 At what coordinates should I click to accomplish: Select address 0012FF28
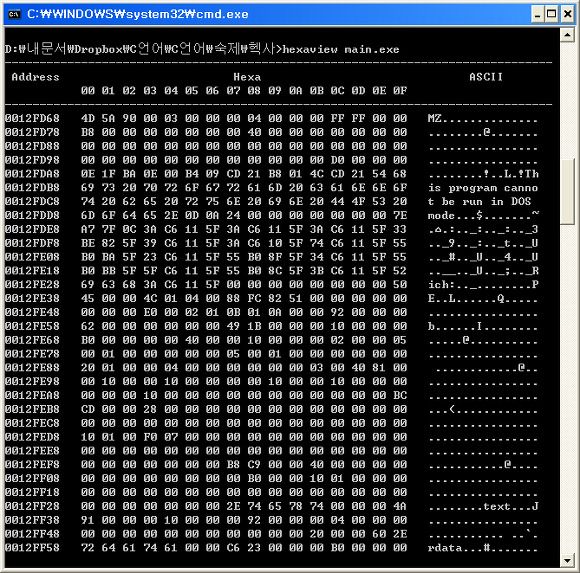[x=32, y=506]
